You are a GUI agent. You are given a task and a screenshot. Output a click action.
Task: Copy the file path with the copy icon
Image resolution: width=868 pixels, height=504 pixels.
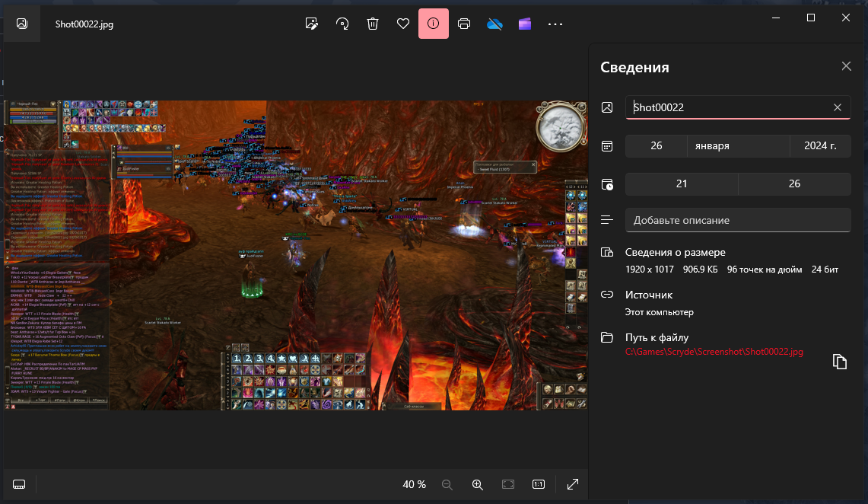839,362
